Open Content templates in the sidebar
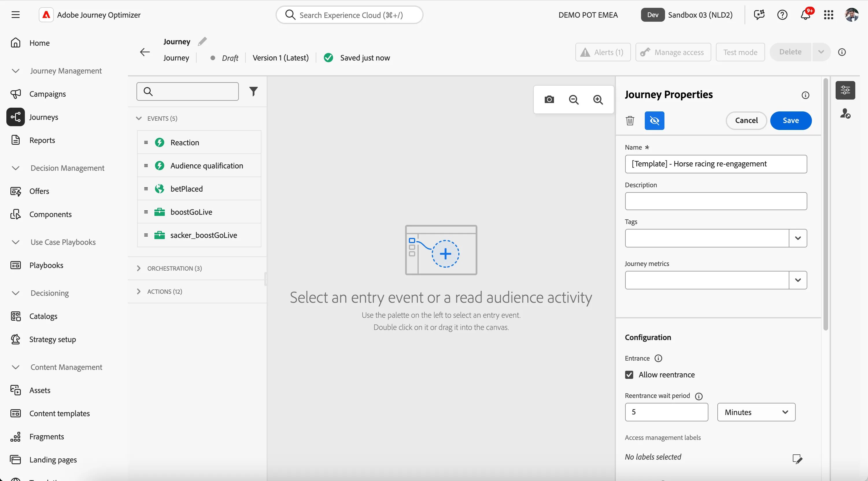Image resolution: width=868 pixels, height=481 pixels. 59,413
